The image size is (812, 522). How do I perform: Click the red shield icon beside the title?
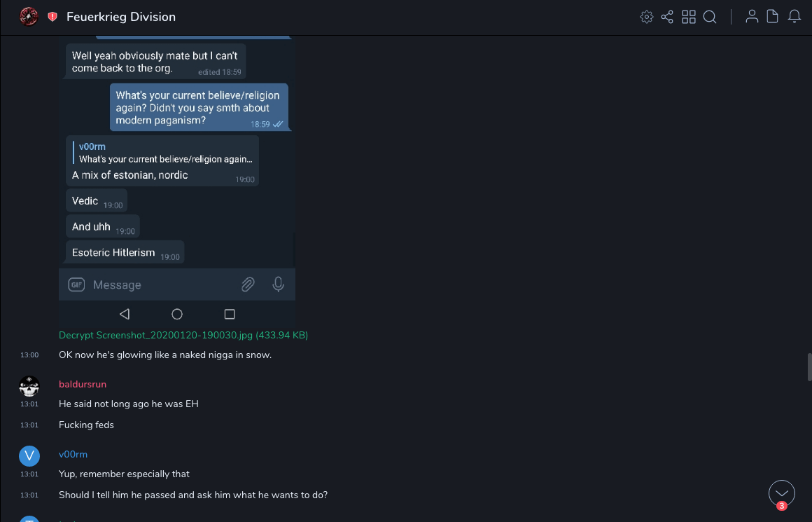click(x=52, y=17)
